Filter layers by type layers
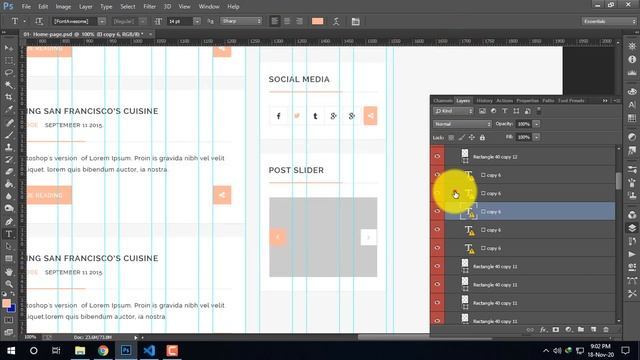This screenshot has height=360, width=640. pyautogui.click(x=504, y=111)
